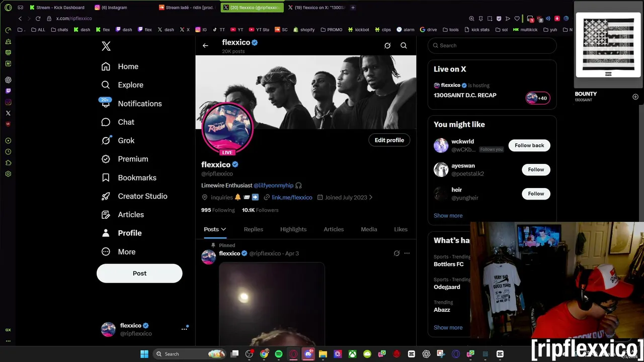Image resolution: width=644 pixels, height=362 pixels.
Task: Open Chat in the X sidebar
Action: click(117, 122)
